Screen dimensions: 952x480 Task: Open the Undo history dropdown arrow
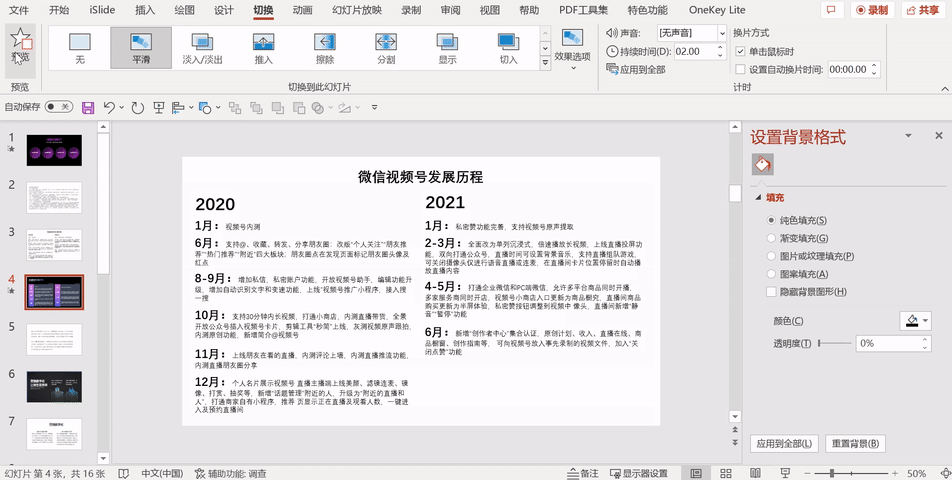click(121, 107)
